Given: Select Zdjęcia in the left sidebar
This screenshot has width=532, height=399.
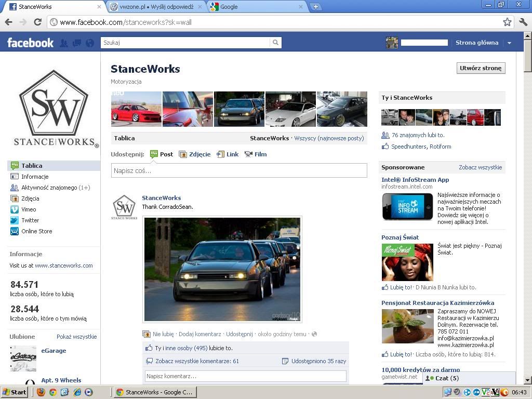Looking at the screenshot, I should [x=30, y=198].
